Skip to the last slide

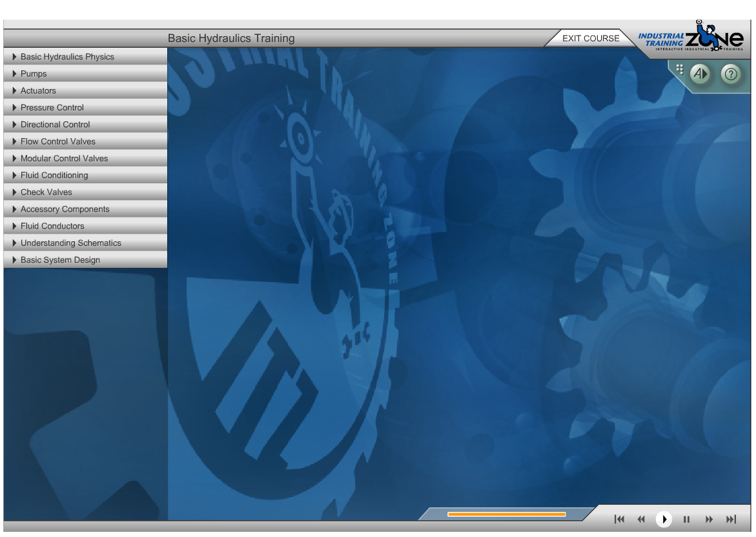point(731,519)
